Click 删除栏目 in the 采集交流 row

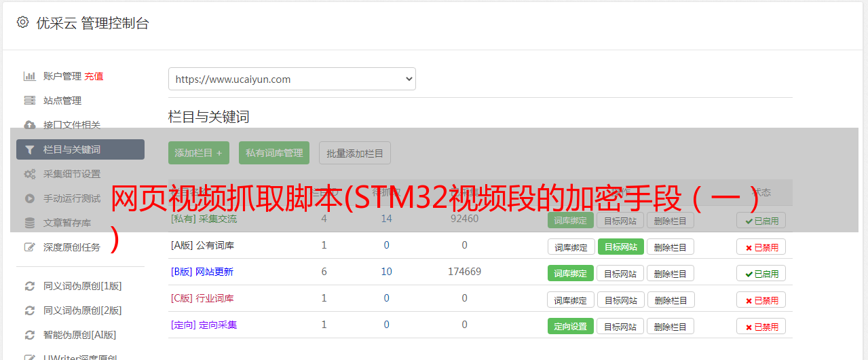point(671,220)
